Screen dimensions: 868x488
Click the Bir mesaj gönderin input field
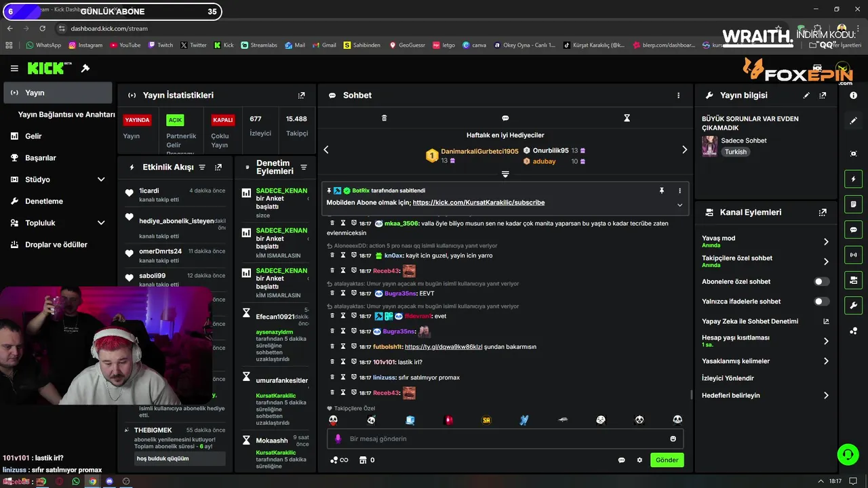(505, 439)
